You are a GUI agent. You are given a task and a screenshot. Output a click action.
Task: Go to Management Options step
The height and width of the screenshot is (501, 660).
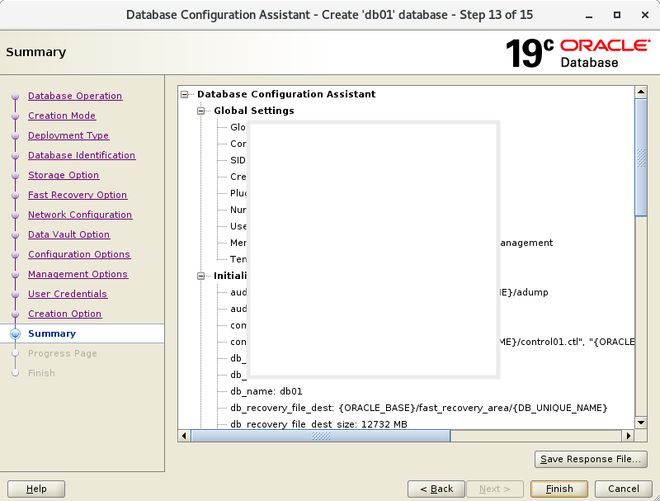pos(78,274)
